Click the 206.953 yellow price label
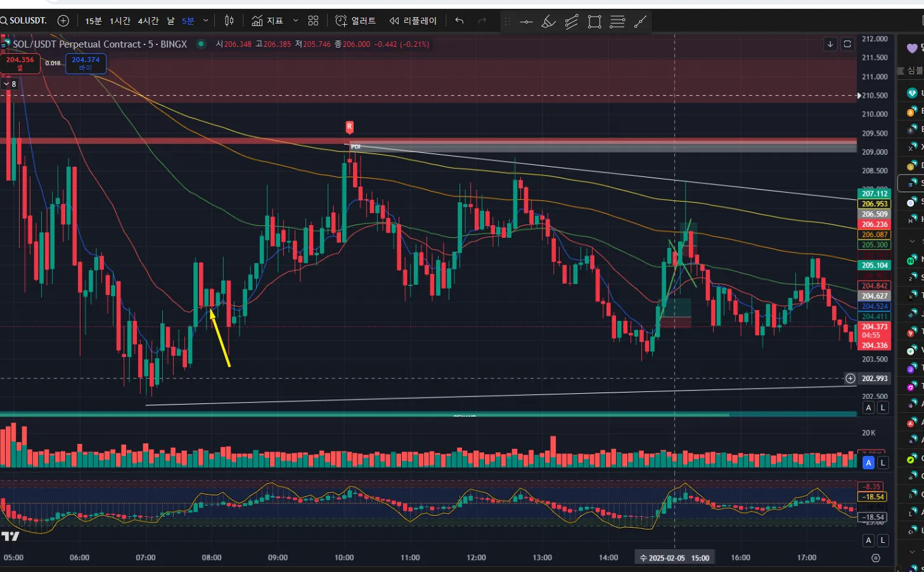This screenshot has width=924, height=572. (875, 204)
